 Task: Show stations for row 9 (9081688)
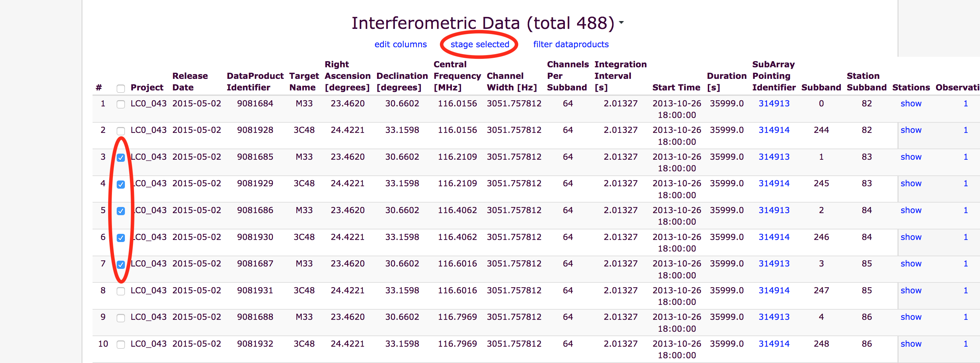911,317
